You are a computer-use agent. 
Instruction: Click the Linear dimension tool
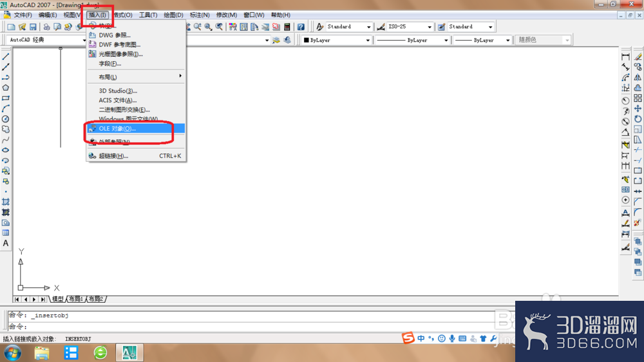click(x=625, y=56)
